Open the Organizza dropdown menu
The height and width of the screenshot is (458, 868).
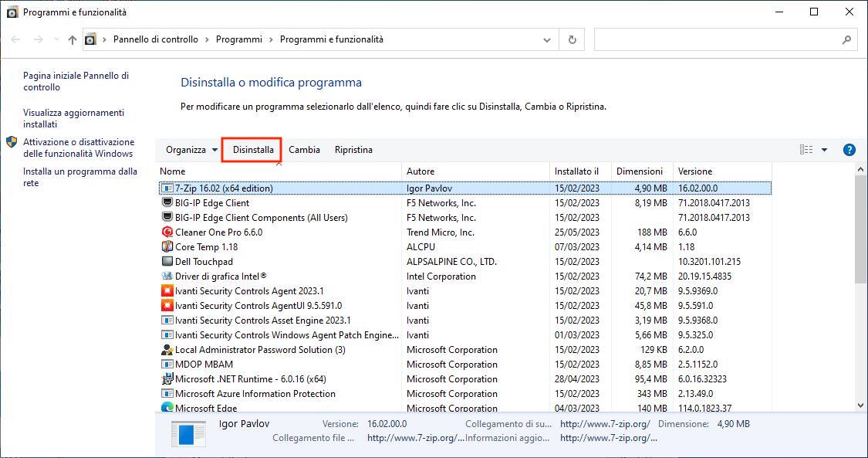pyautogui.click(x=191, y=150)
